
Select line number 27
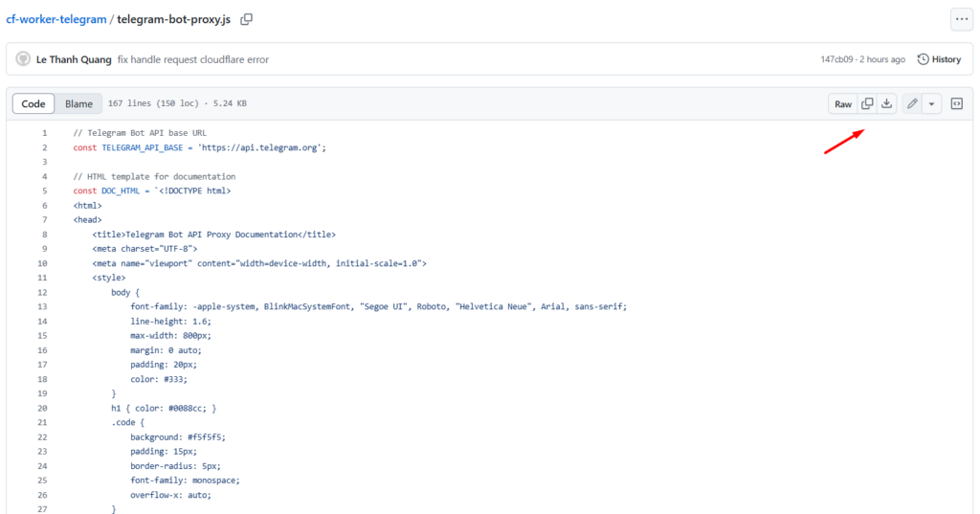[x=42, y=509]
